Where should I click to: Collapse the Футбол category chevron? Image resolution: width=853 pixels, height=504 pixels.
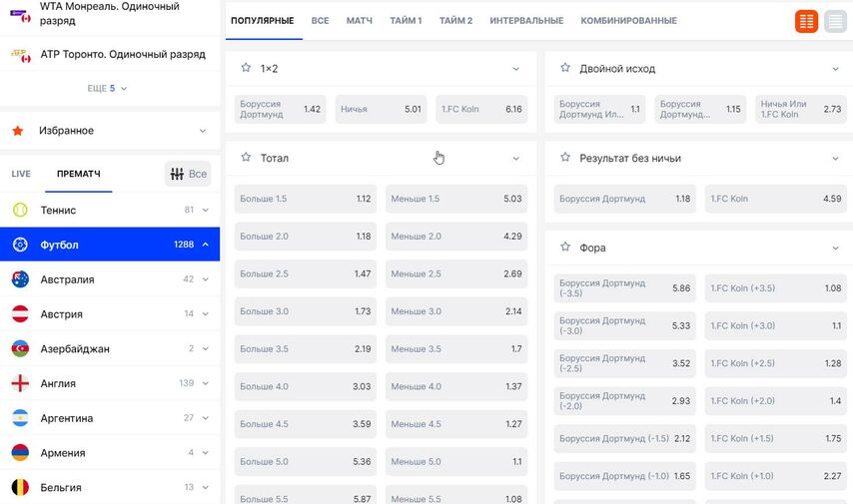206,245
